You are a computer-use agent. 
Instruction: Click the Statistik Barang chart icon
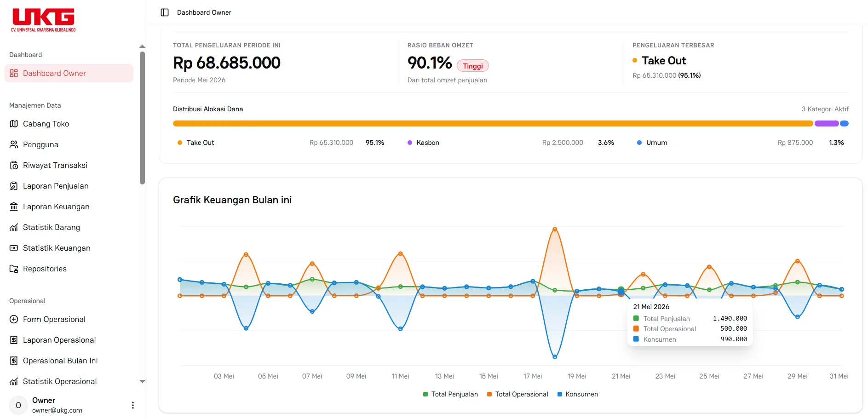(14, 227)
